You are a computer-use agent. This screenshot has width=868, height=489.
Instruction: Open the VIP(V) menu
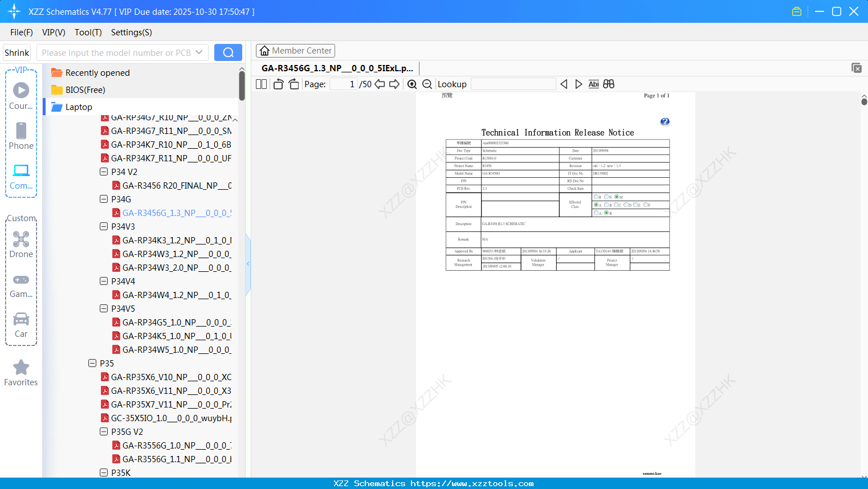(x=54, y=32)
